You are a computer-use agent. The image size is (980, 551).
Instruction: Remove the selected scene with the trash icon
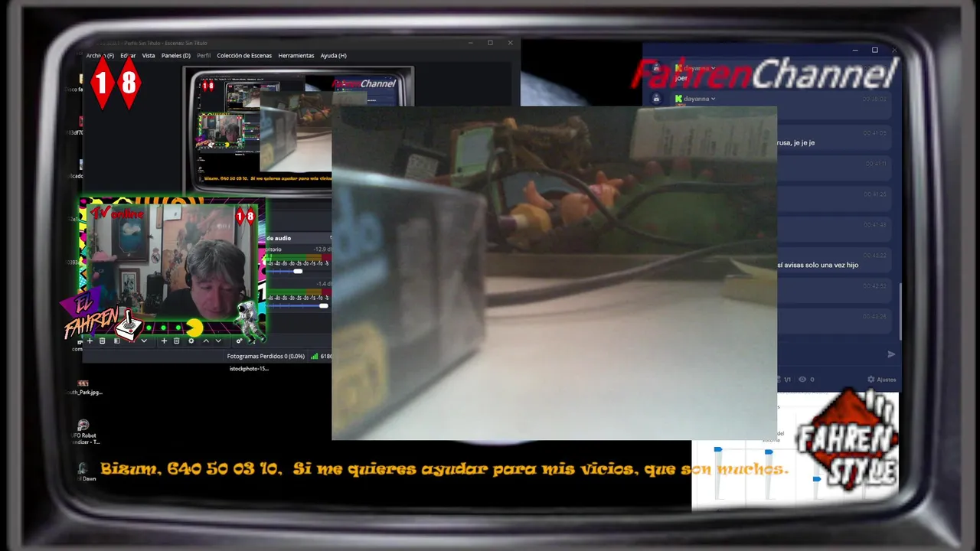102,341
